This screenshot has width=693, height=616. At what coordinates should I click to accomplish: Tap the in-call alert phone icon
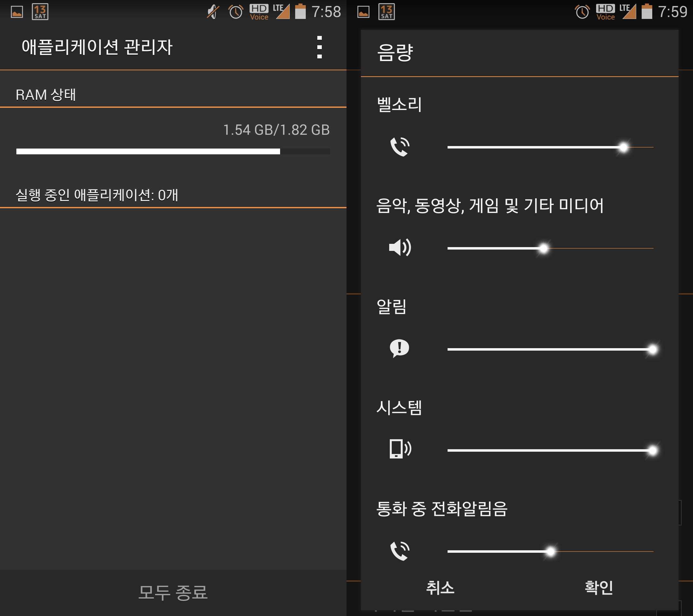click(x=400, y=551)
